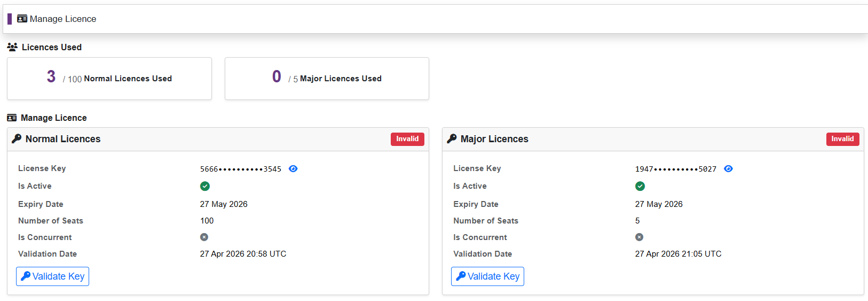Click the License Key label in Normal Licences

[42, 168]
